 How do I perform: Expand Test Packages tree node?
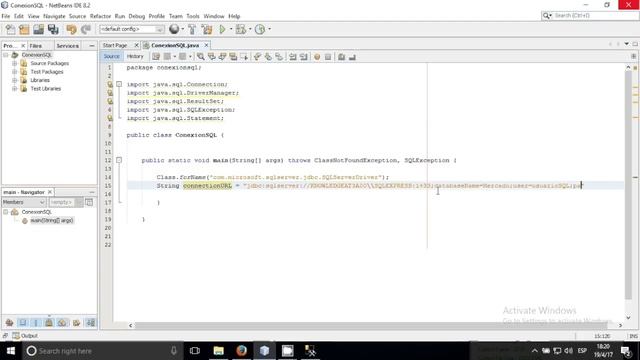point(15,72)
